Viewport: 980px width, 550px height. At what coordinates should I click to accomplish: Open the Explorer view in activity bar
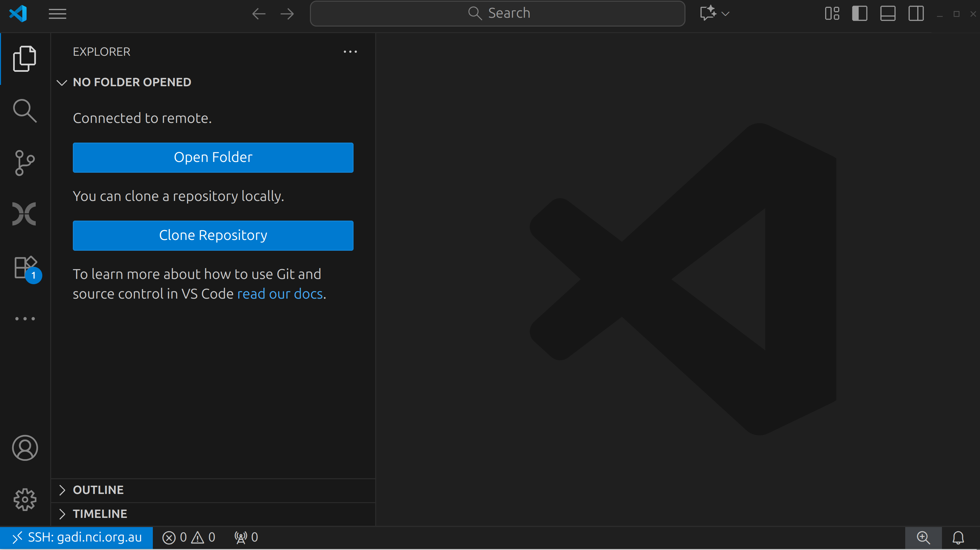[x=25, y=59]
